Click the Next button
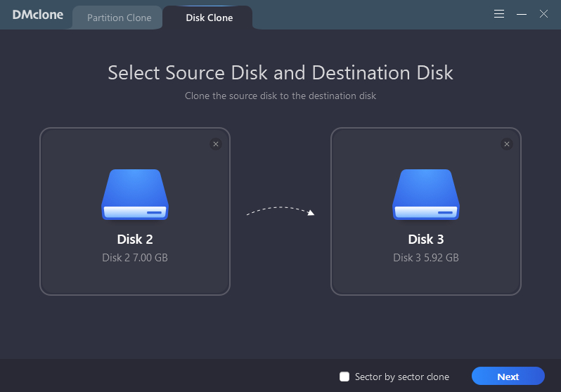 coord(508,377)
